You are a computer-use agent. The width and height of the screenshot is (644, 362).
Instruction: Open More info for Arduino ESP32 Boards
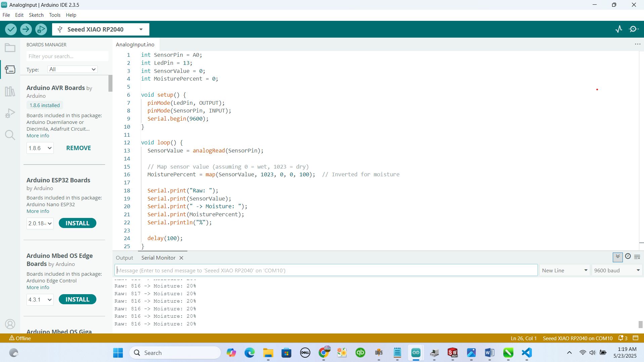point(38,211)
